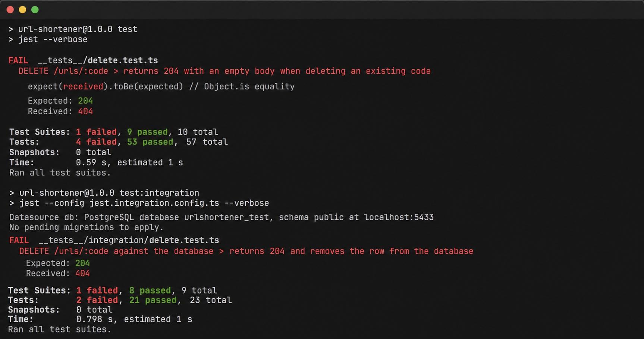This screenshot has width=644, height=339.
Task: Click the 'Datasource db: PostgreSQL database' line
Action: (x=222, y=217)
